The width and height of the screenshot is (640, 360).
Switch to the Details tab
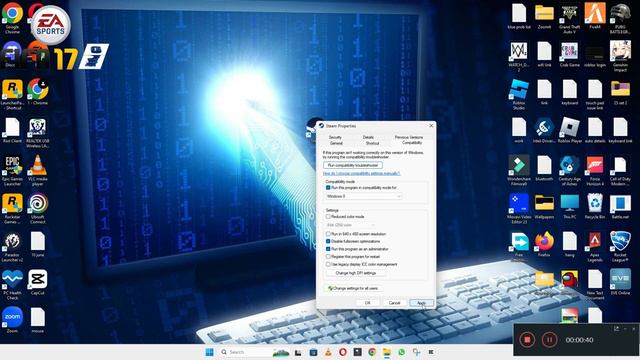[x=368, y=137]
